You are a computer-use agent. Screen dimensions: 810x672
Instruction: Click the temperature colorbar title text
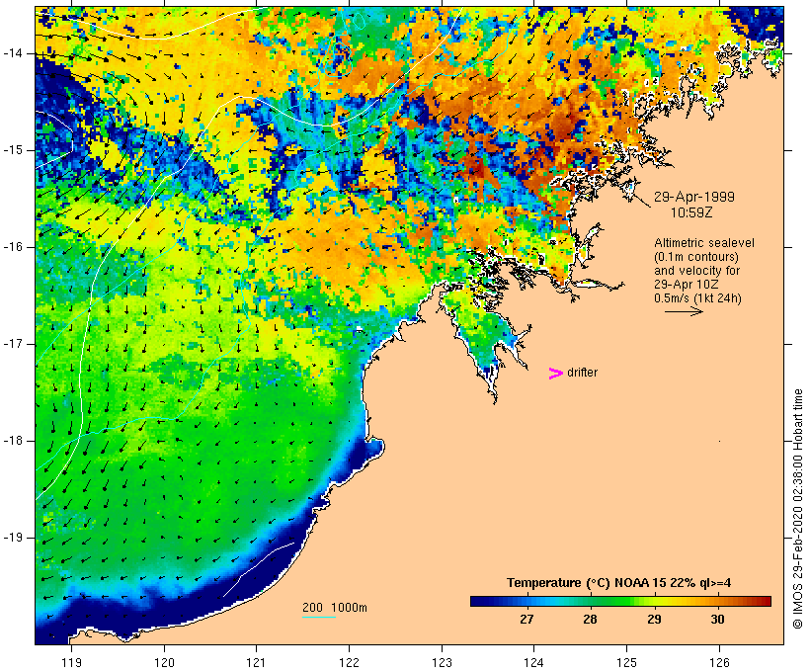point(619,583)
